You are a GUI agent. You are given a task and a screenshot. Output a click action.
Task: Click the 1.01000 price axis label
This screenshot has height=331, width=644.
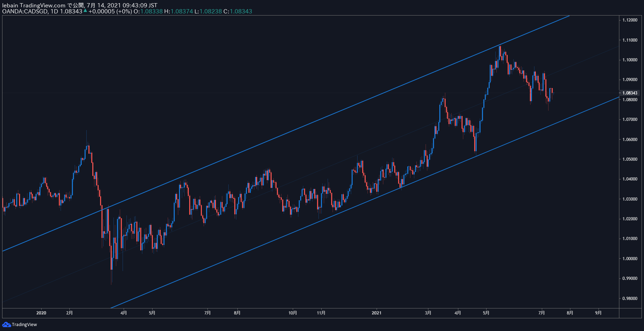click(630, 239)
